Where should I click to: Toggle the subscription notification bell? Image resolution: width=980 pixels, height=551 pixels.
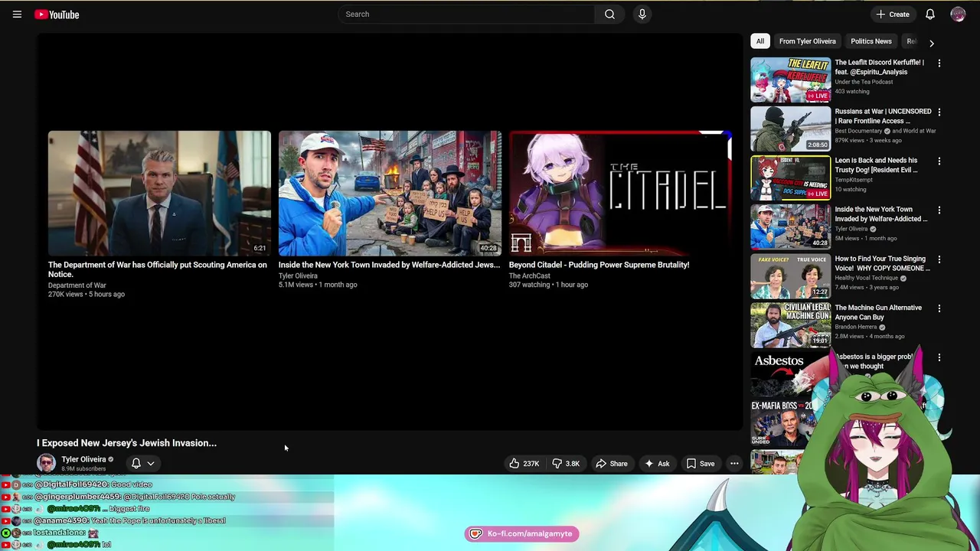click(136, 463)
